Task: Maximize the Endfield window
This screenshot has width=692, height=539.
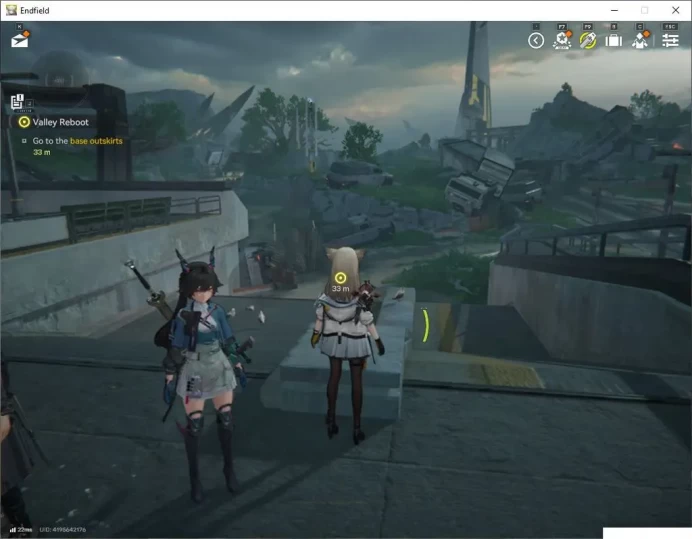Action: pos(645,10)
